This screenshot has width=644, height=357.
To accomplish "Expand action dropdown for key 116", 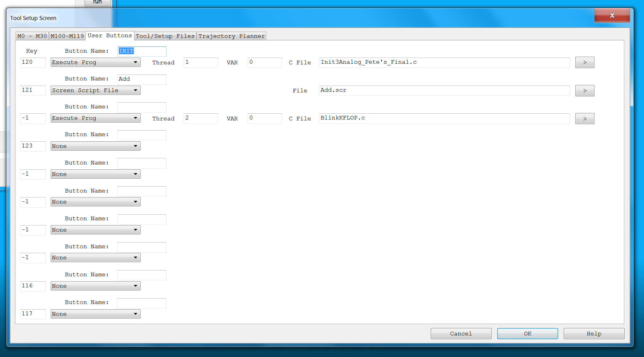I will point(95,286).
